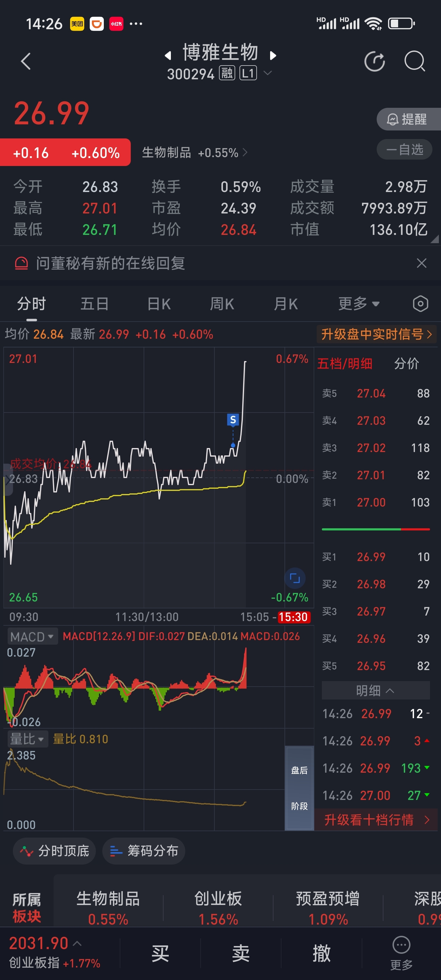Open the 问董秘 notification bell icon
This screenshot has height=980, width=441.
click(x=21, y=263)
